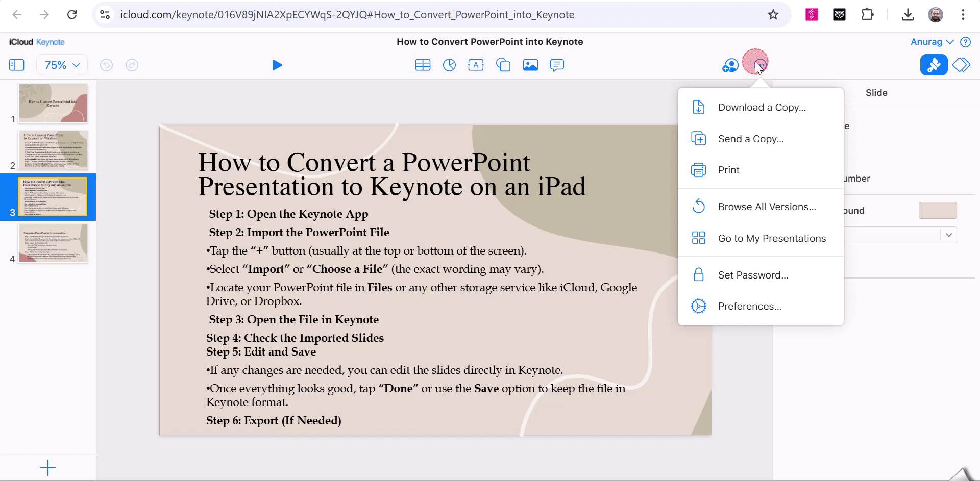Add a text box
This screenshot has width=980, height=481.
(x=476, y=65)
